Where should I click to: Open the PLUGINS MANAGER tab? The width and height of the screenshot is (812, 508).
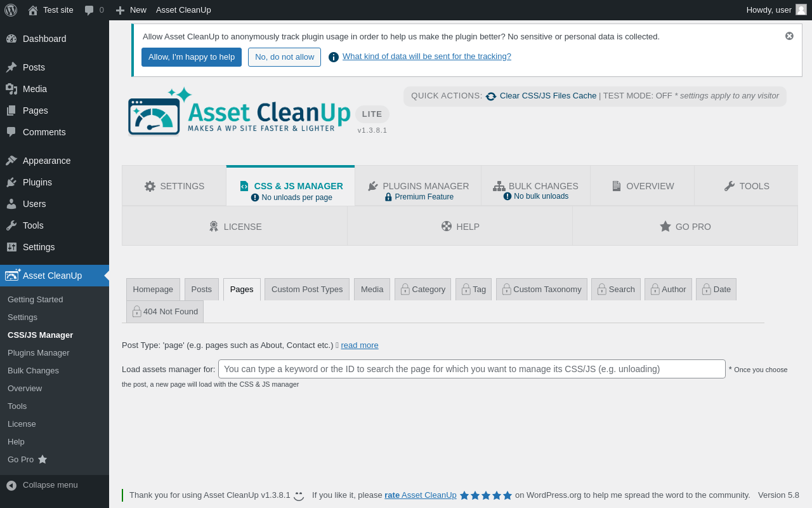tap(418, 186)
